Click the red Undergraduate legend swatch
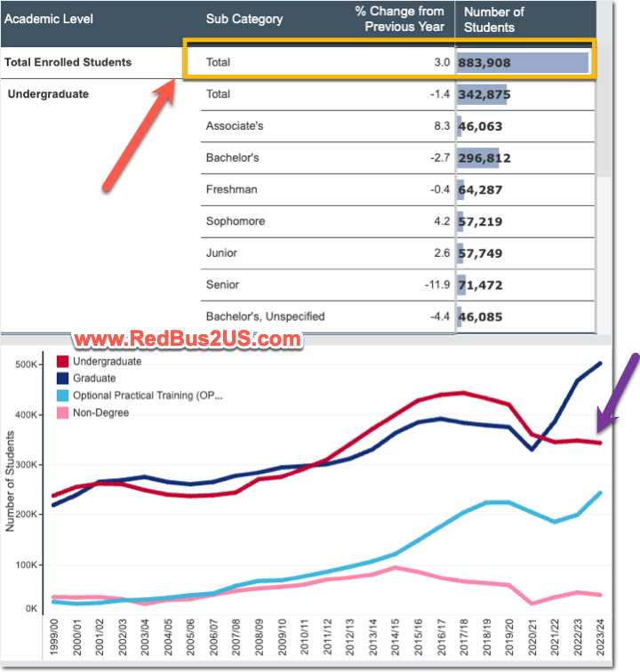 (x=63, y=362)
